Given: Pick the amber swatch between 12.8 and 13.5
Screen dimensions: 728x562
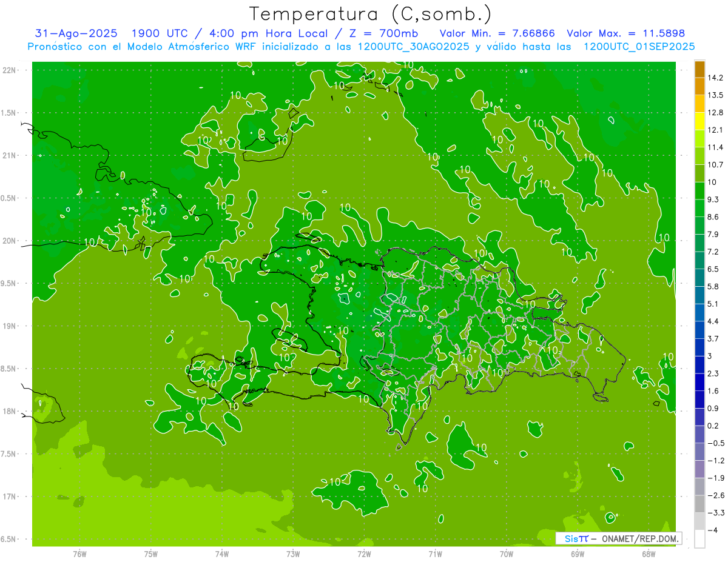Looking at the screenshot, I should click(x=699, y=104).
